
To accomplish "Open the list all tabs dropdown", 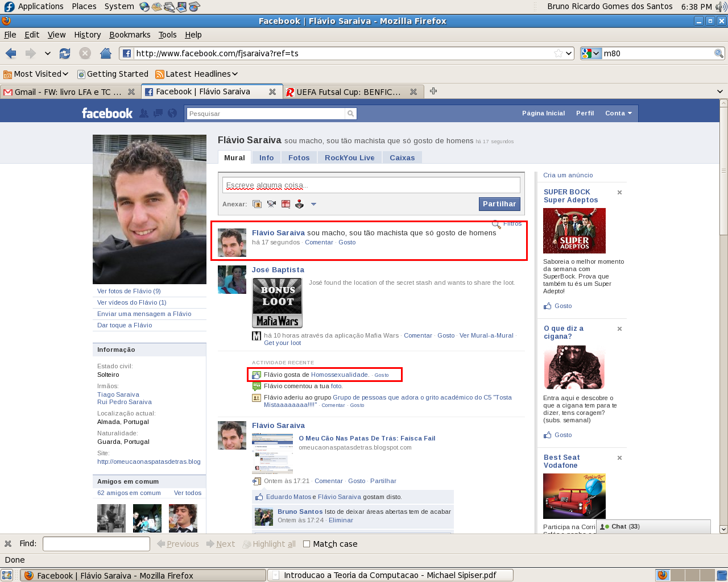I will pyautogui.click(x=719, y=92).
